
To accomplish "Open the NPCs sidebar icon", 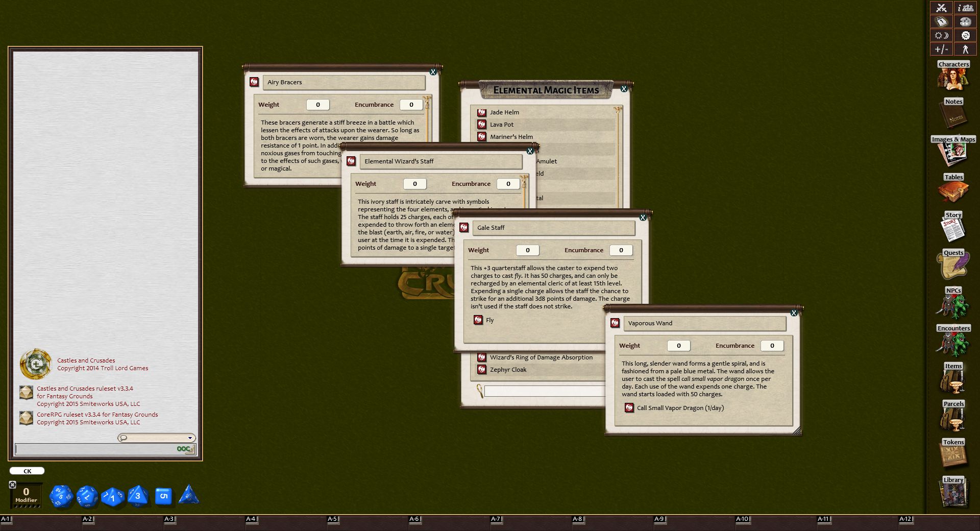I will click(952, 303).
